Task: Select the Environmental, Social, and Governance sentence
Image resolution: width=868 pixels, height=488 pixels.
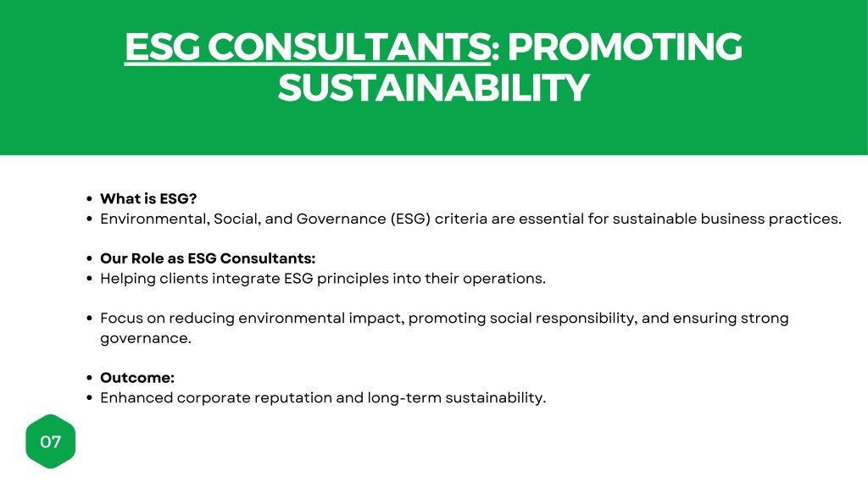Action: tap(470, 219)
